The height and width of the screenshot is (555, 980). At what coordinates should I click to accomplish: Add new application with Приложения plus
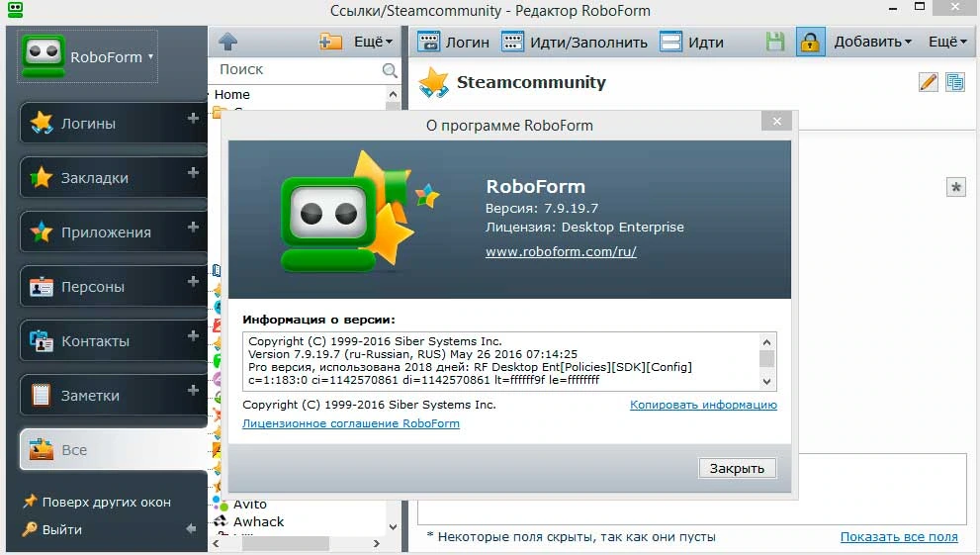[x=193, y=227]
